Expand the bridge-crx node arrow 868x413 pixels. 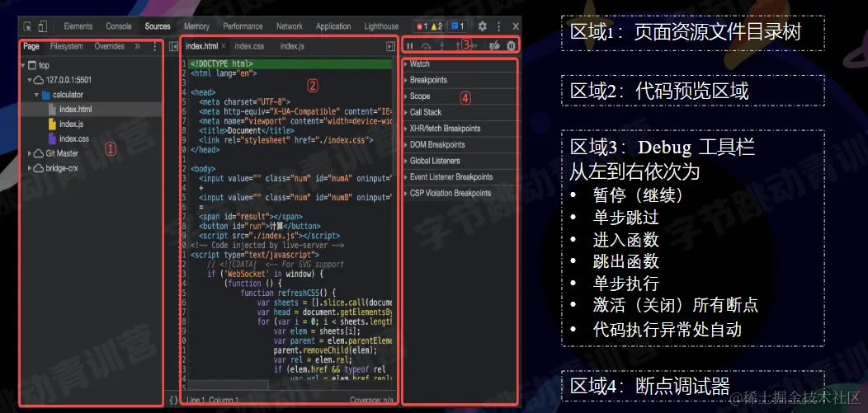click(x=30, y=168)
